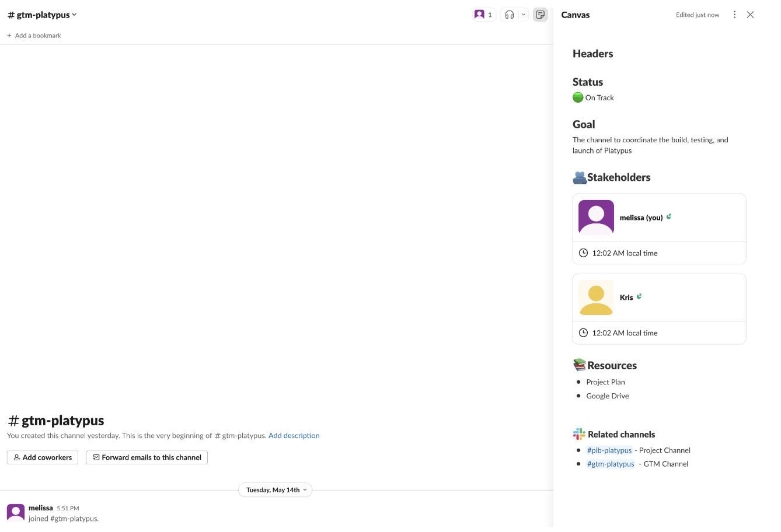Click Add a bookmark below the channel name
Image resolution: width=781 pixels, height=532 pixels.
pos(33,36)
